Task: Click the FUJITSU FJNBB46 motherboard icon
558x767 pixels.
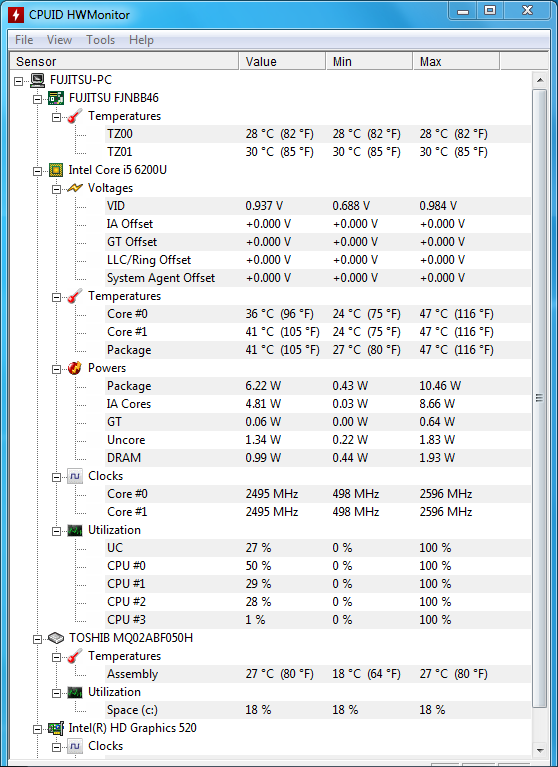Action: click(x=56, y=98)
